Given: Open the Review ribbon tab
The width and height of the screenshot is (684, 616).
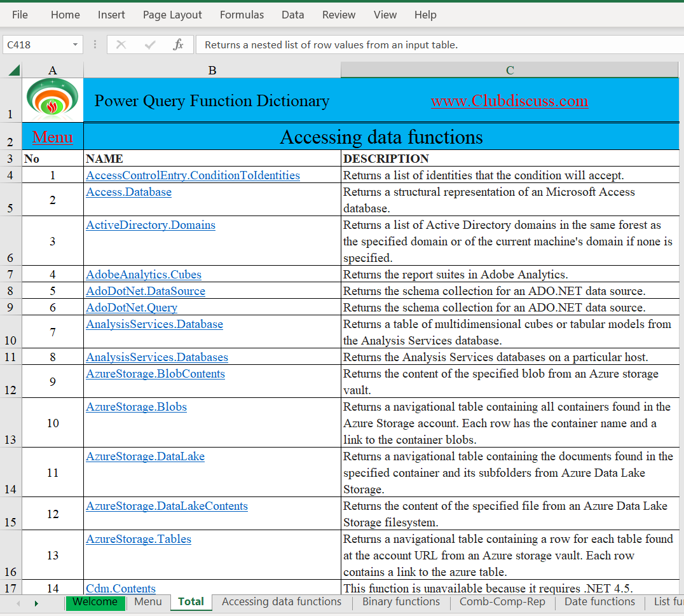Looking at the screenshot, I should coord(339,15).
